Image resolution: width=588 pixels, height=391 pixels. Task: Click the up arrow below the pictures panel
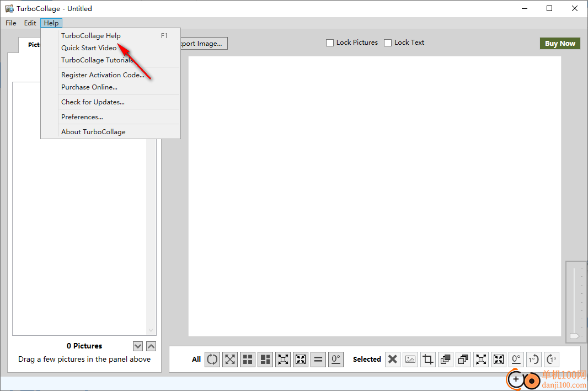click(151, 346)
